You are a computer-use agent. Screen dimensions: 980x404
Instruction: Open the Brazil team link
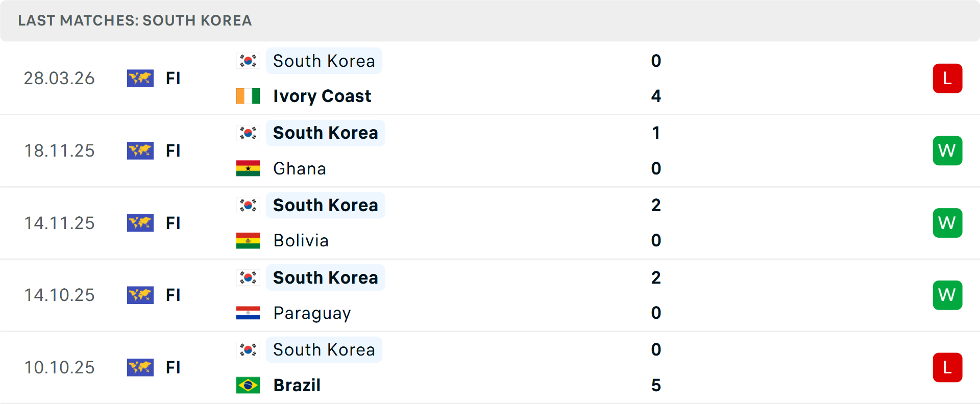[297, 385]
